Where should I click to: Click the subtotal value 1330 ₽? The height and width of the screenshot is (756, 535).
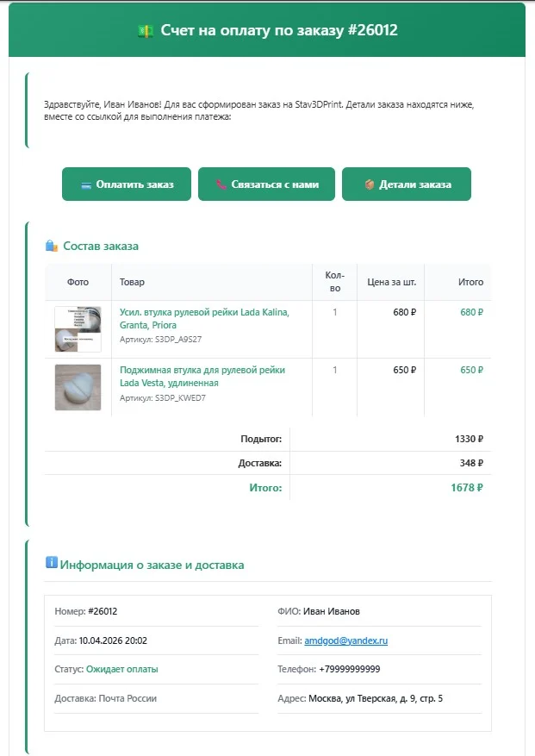[x=469, y=439]
